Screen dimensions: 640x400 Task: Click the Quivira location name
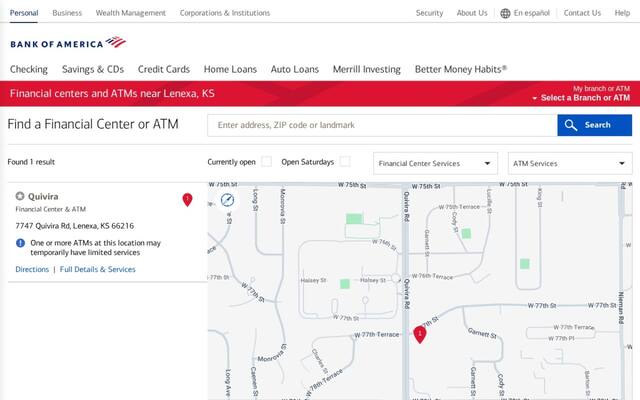point(43,196)
